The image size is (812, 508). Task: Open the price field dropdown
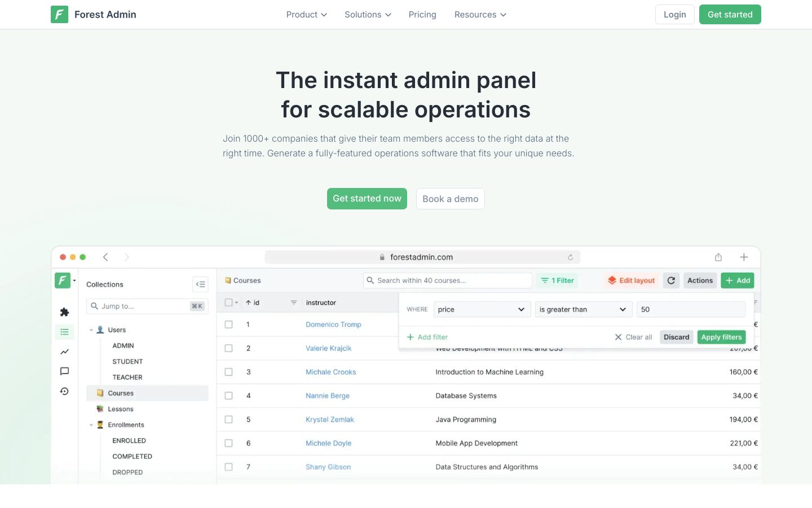[482, 309]
